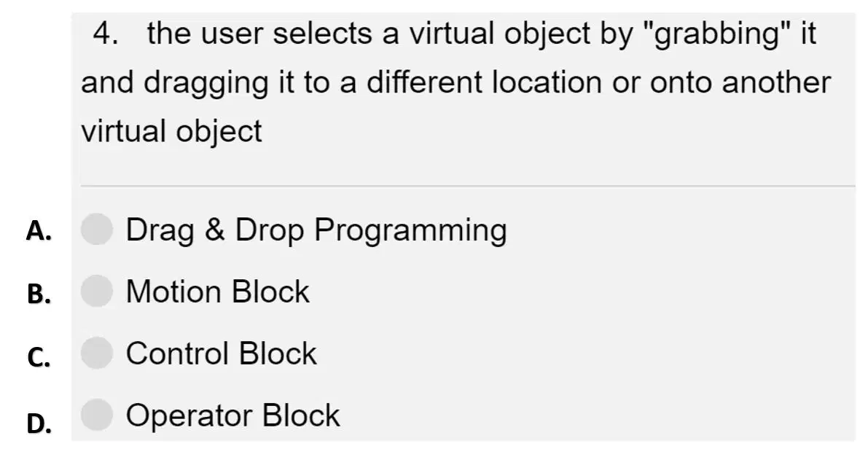The width and height of the screenshot is (868, 449).
Task: Click the "Motion Block" answer label
Action: coord(218,292)
